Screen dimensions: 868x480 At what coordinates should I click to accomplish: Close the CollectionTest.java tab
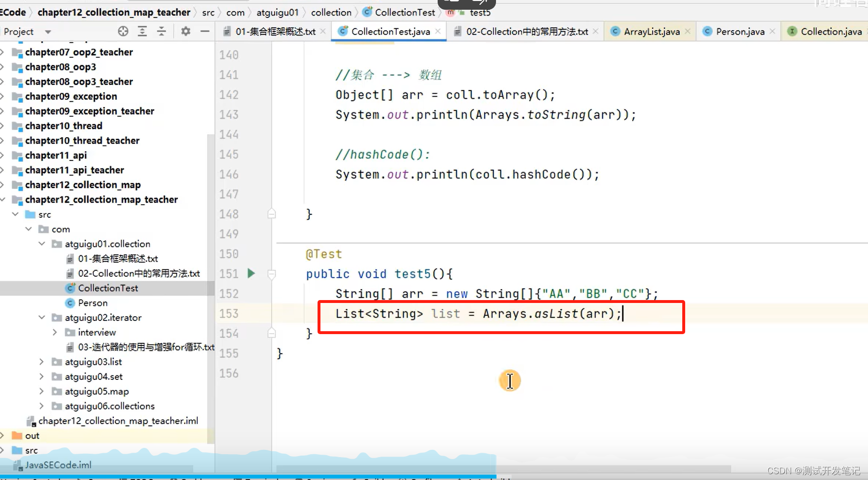tap(438, 31)
